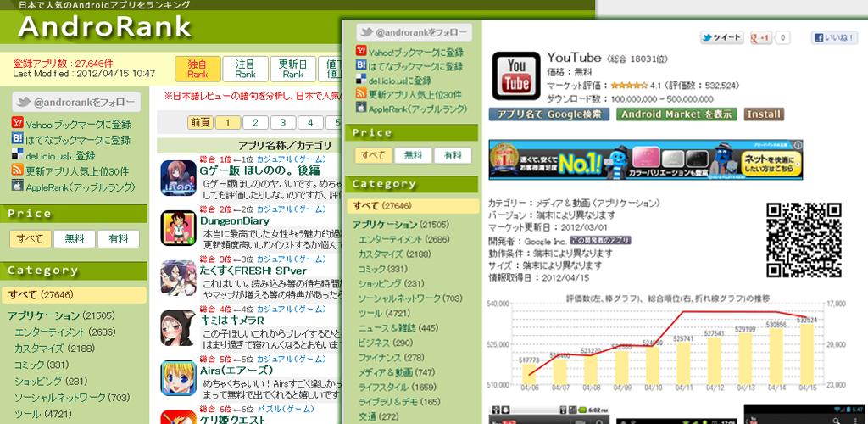Click Yahoo! bookmark icon in YouTube detail window
This screenshot has width=868, height=424.
point(361,52)
